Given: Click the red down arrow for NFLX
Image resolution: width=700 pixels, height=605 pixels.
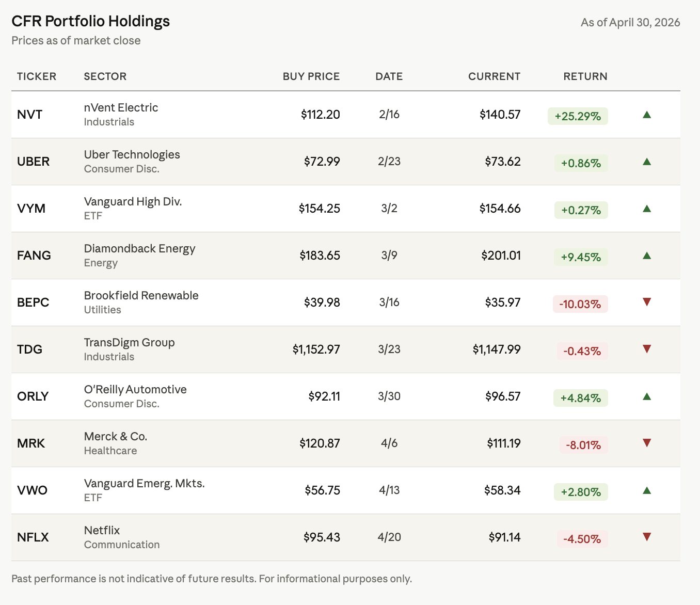Looking at the screenshot, I should point(647,537).
